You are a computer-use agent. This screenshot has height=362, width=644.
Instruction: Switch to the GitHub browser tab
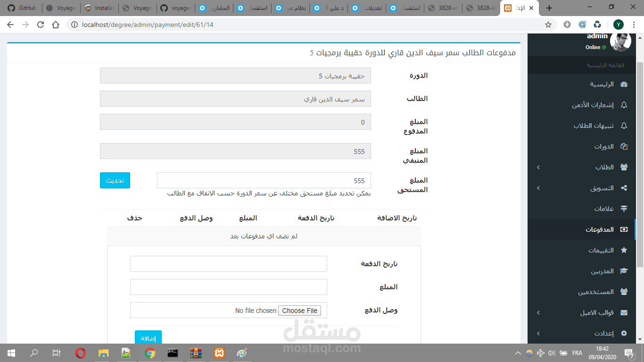coord(22,8)
